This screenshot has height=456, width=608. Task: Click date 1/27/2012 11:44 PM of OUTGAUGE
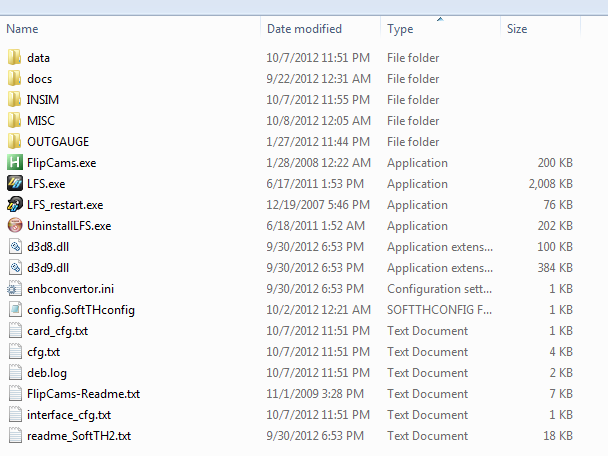coord(318,142)
